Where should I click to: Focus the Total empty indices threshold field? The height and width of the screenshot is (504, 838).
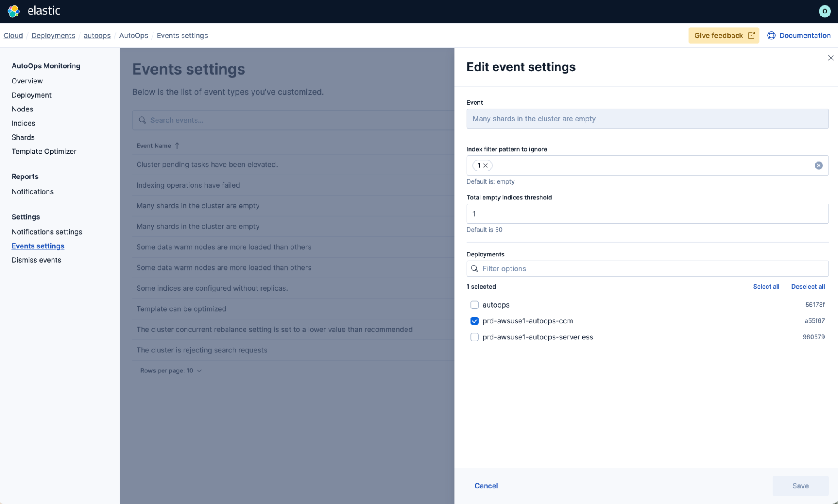click(x=647, y=214)
